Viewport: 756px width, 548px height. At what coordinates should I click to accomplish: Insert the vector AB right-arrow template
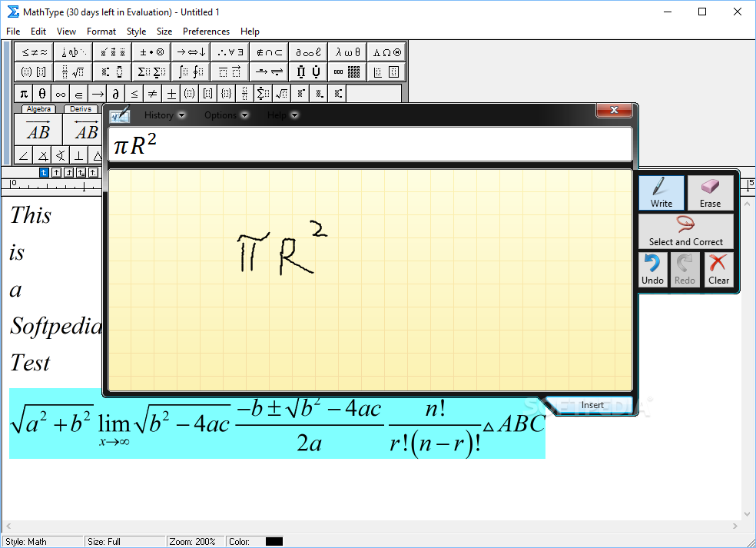coord(38,129)
